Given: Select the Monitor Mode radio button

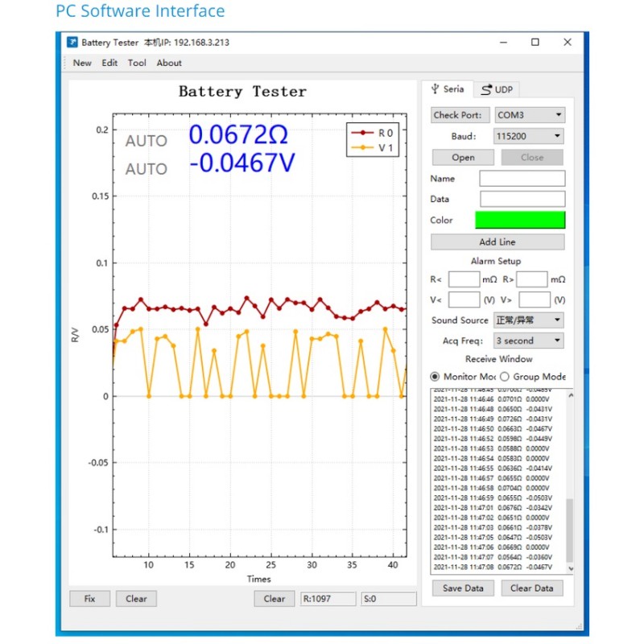Looking at the screenshot, I should point(435,377).
